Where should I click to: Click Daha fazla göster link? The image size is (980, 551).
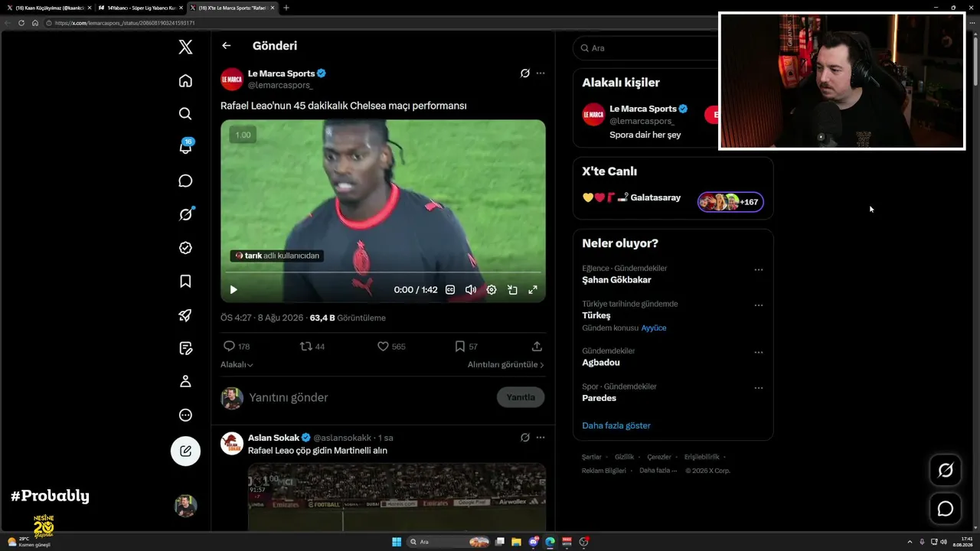616,425
